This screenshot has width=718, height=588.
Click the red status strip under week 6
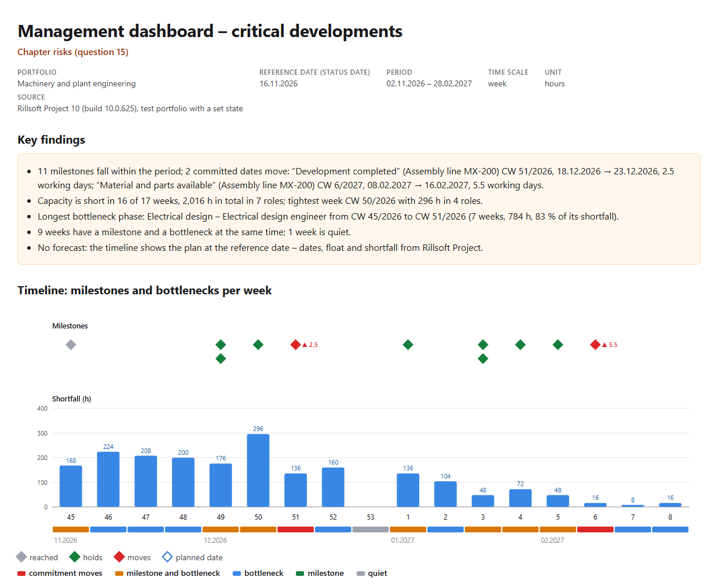(x=595, y=529)
